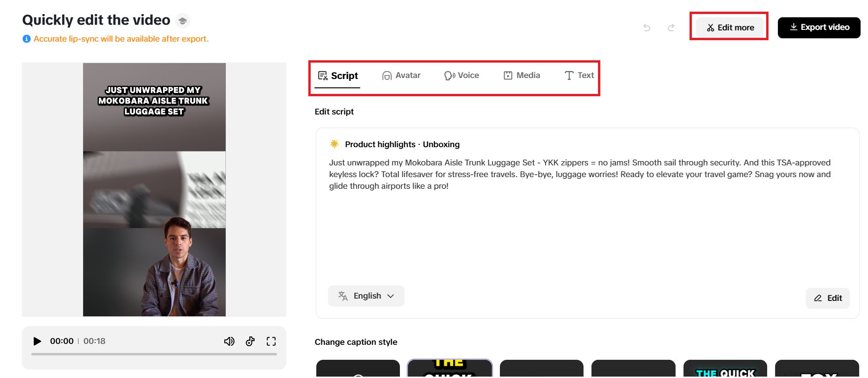The image size is (868, 378).
Task: Open the Media tab
Action: 522,76
